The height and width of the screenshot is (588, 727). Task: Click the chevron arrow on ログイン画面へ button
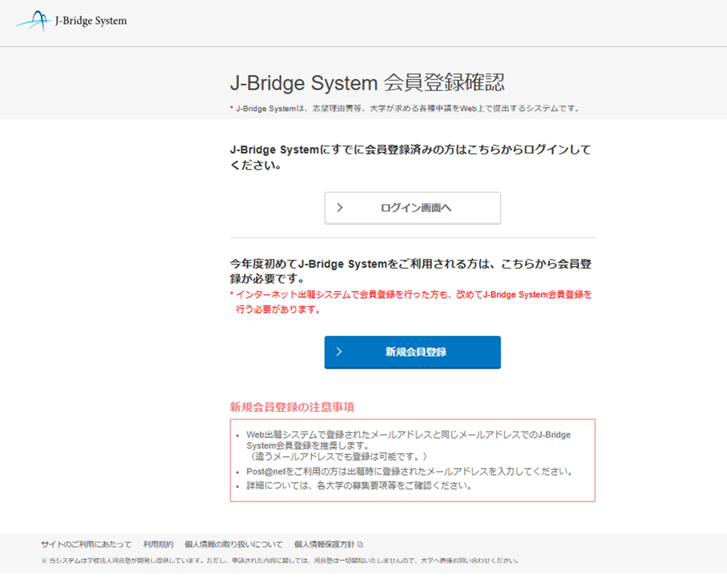pyautogui.click(x=340, y=208)
